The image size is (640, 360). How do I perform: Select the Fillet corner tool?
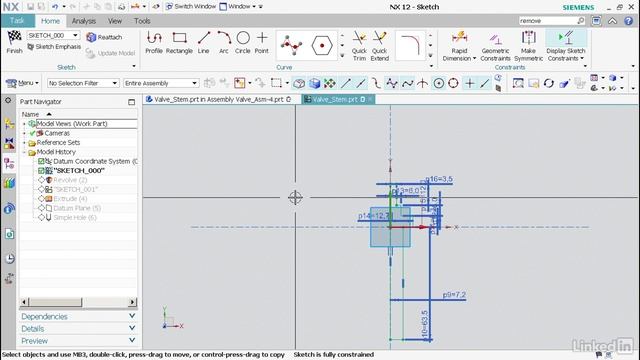pos(410,45)
